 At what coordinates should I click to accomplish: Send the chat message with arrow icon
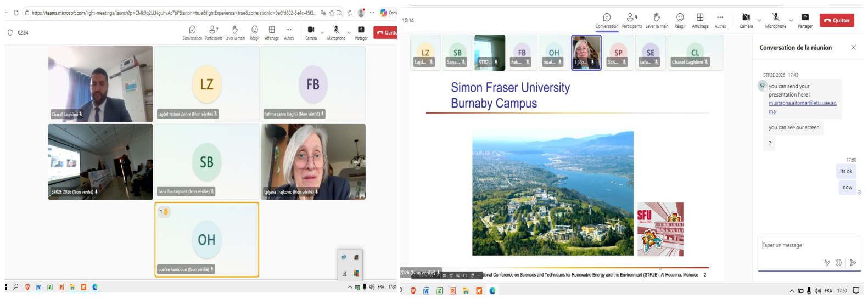click(x=853, y=263)
